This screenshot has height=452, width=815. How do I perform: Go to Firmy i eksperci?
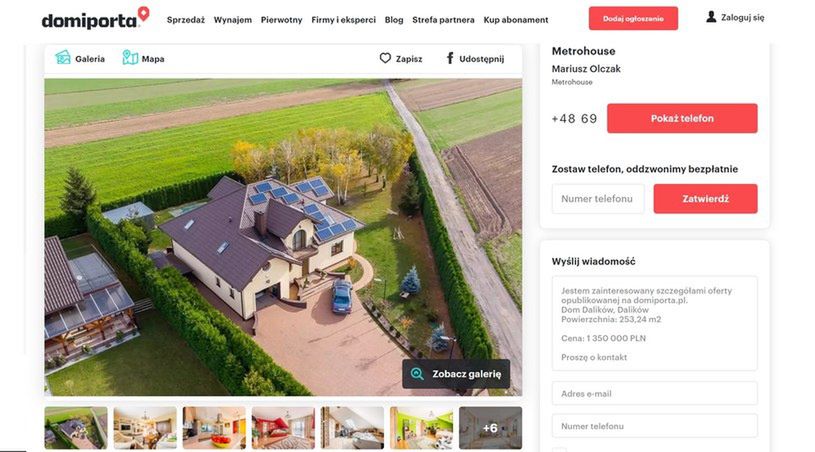click(343, 20)
